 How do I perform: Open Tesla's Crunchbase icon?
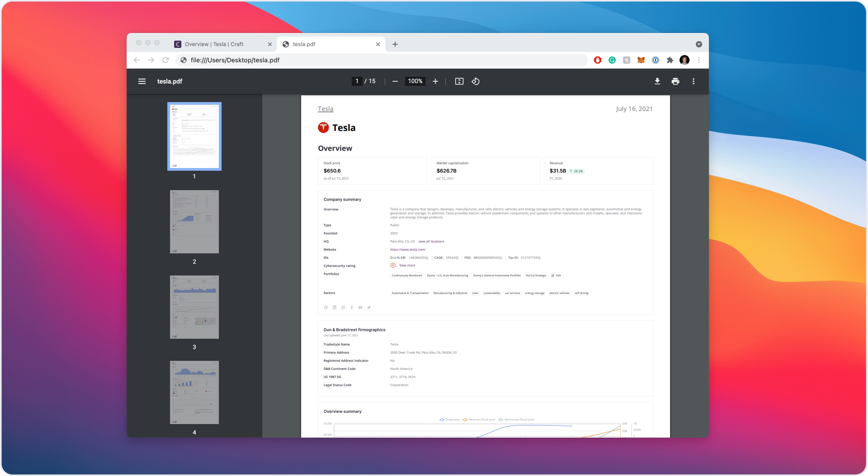click(x=326, y=308)
